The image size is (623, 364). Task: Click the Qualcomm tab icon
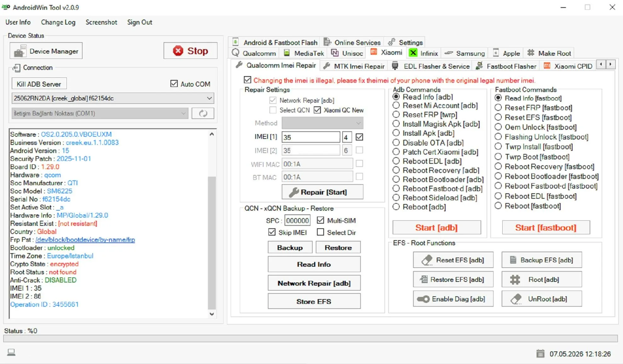tap(235, 53)
